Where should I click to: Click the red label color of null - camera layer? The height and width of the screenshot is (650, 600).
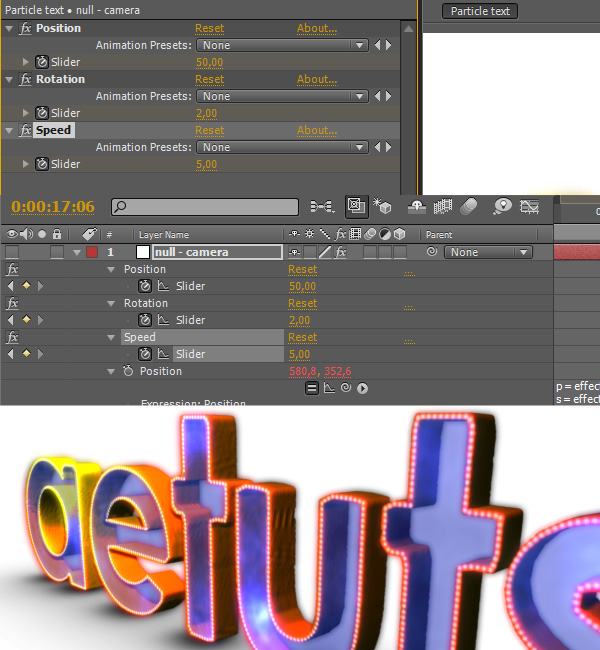pos(92,252)
